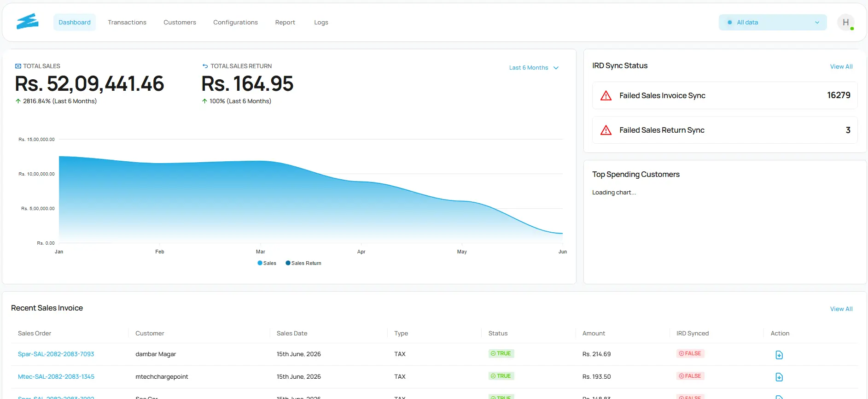Download invoice Mtec-SAL-2082-2083-1345 via action icon
The height and width of the screenshot is (399, 868).
click(x=779, y=377)
